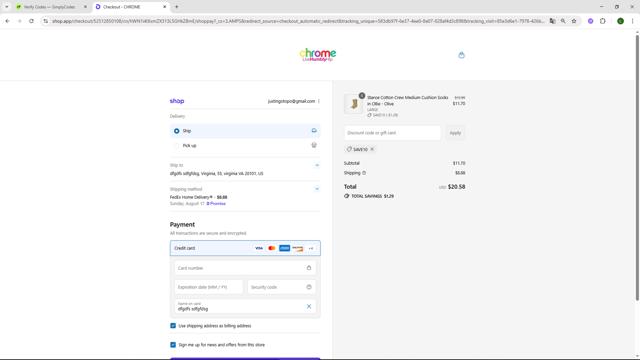The height and width of the screenshot is (360, 640).
Task: Focus the Discount code or gift card field
Action: pos(392,133)
